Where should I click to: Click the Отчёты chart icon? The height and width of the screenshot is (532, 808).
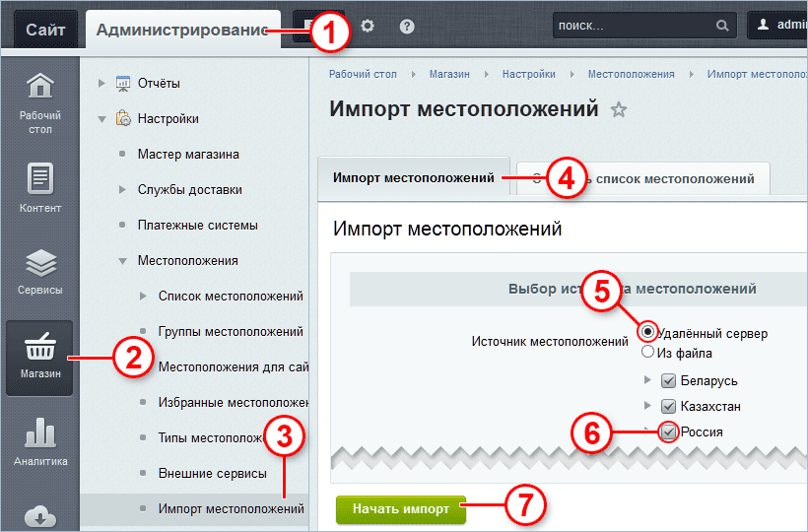click(123, 83)
